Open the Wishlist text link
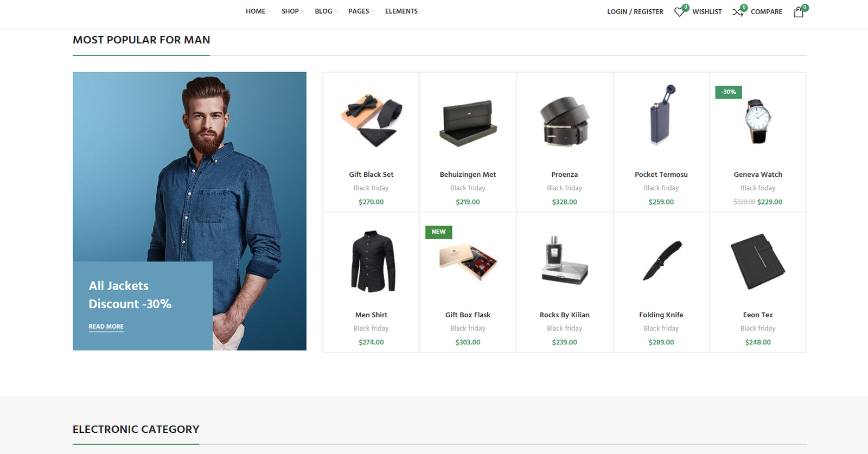Image resolution: width=868 pixels, height=454 pixels. (707, 12)
